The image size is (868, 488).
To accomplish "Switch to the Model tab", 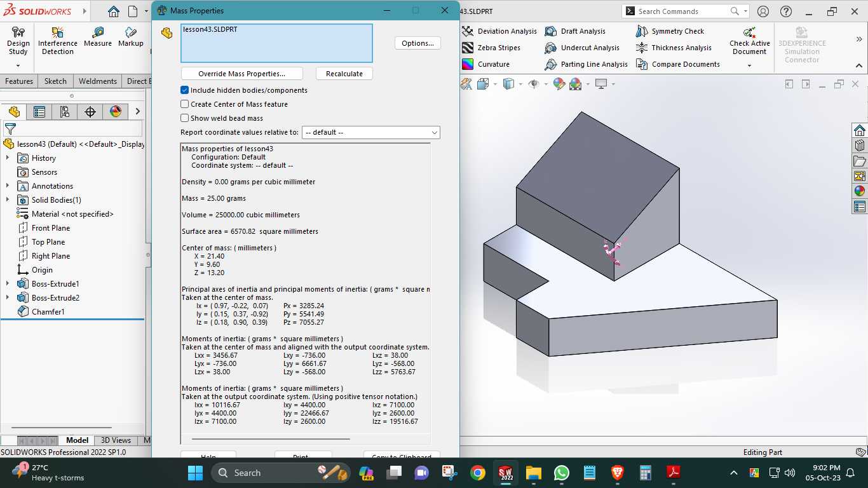I will click(x=77, y=440).
